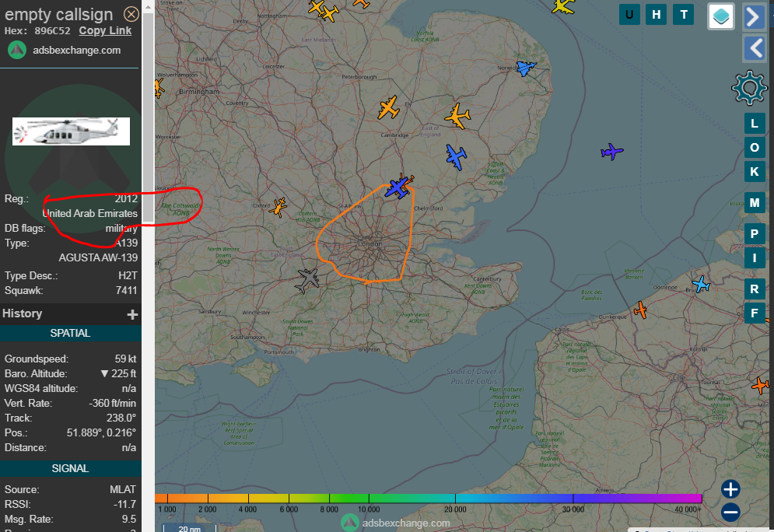Toggle the I map button

755,258
